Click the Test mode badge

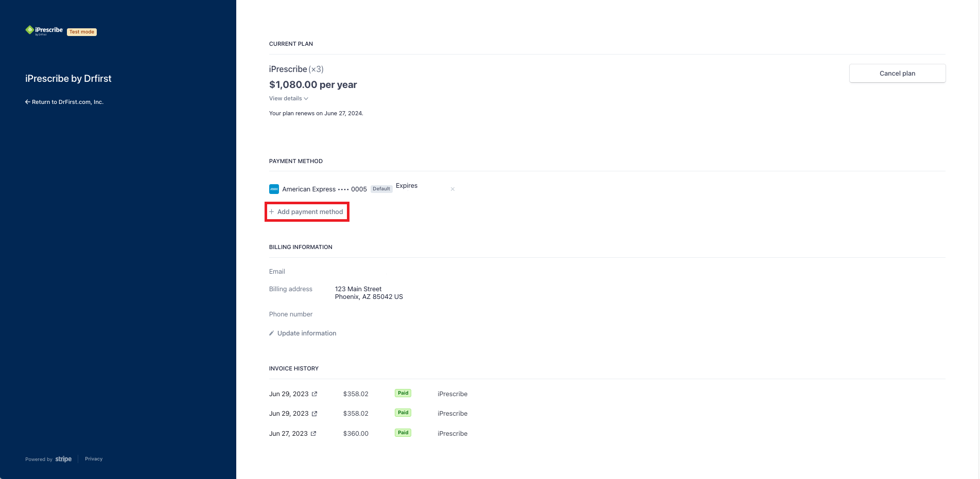click(x=82, y=32)
